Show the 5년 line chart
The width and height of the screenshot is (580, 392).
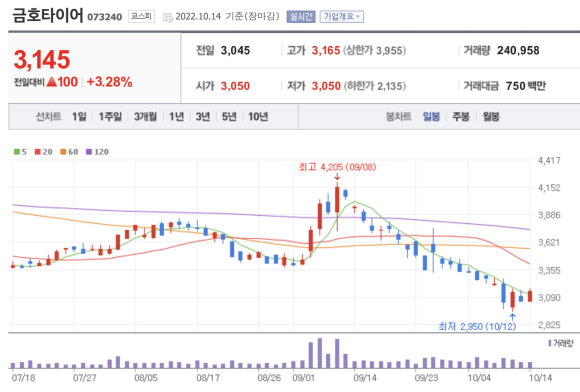point(229,117)
